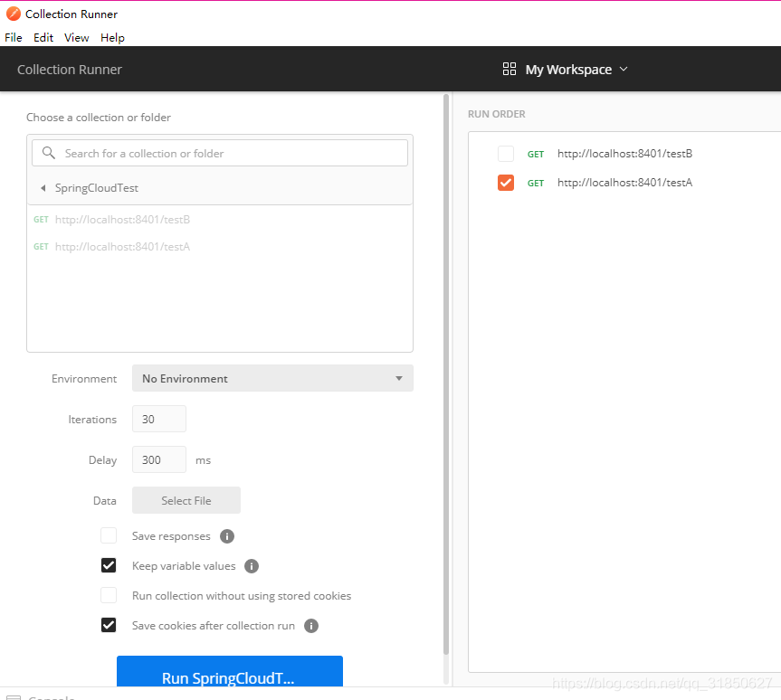Click the Run SpringCloudT... button
Image resolution: width=781 pixels, height=700 pixels.
click(230, 671)
